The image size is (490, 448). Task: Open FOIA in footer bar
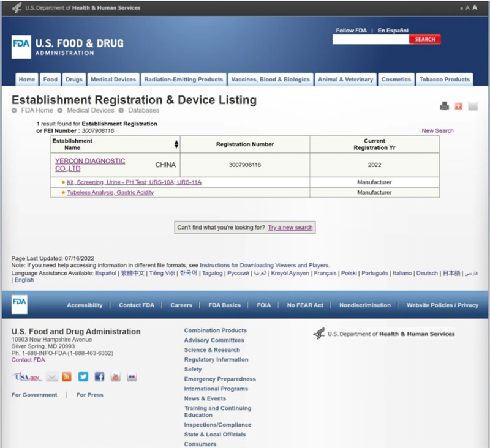(264, 305)
